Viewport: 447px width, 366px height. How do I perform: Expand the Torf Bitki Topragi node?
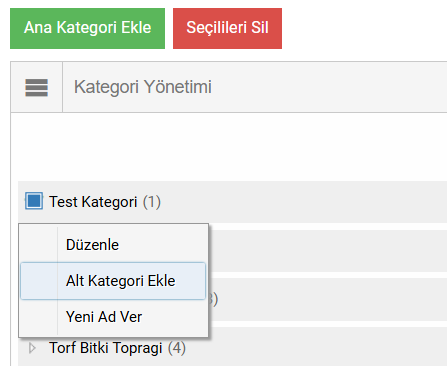[x=32, y=348]
